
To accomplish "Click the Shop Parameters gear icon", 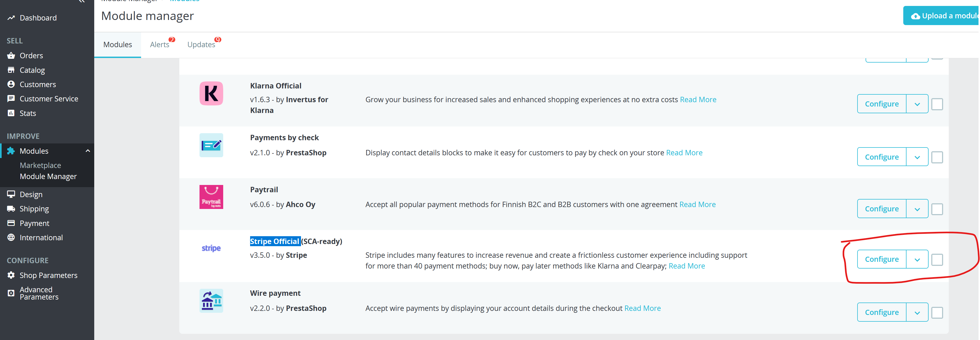I will pyautogui.click(x=11, y=275).
